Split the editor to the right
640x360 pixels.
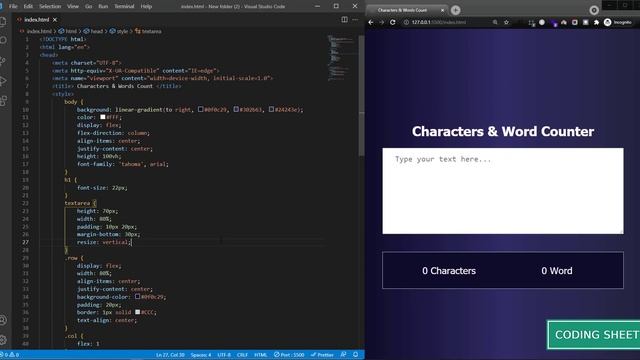[344, 20]
